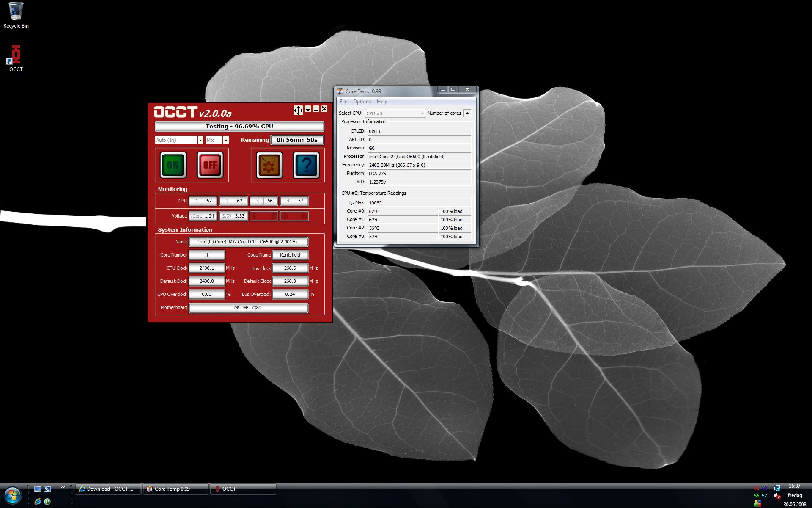Click the CPUID value 0x6FB

point(419,131)
